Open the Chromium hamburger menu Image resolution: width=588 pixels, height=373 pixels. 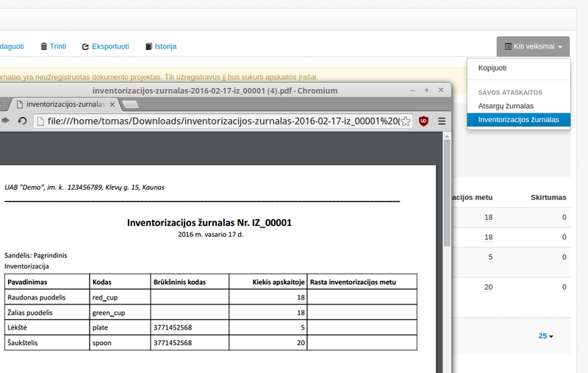coord(442,121)
